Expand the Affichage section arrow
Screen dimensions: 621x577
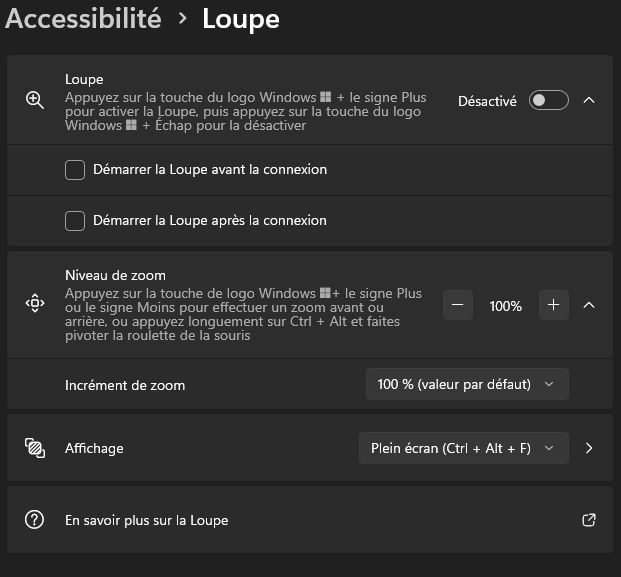tap(589, 448)
